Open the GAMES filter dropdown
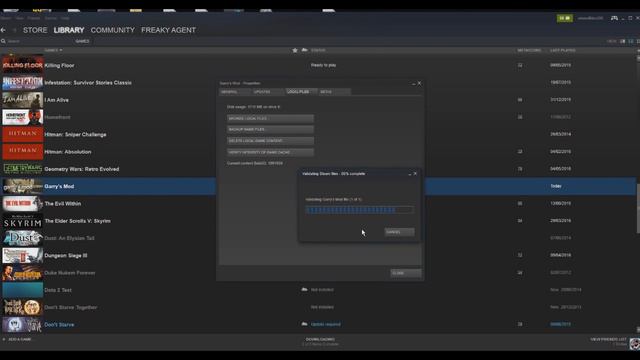The width and height of the screenshot is (640, 360). click(x=82, y=41)
